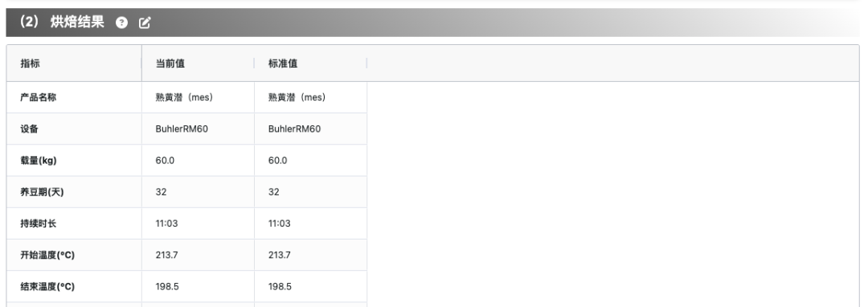Open the help icon beside 烘焙结果

pyautogui.click(x=122, y=23)
